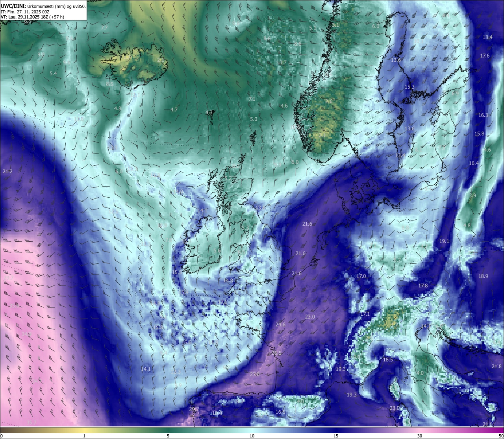Select the 8.5 value at Iceland's southwest coast
The width and height of the screenshot is (504, 439).
pyautogui.click(x=109, y=84)
